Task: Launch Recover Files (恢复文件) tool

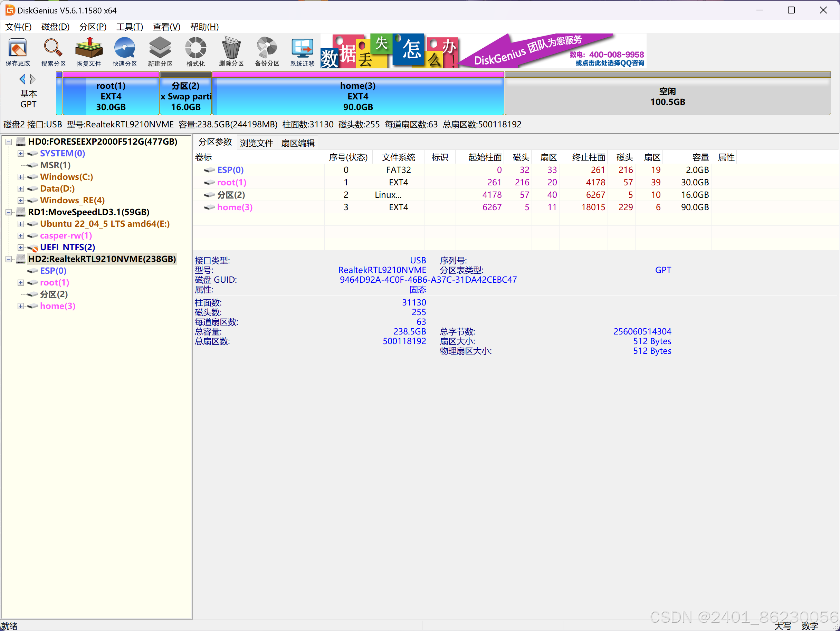Action: click(89, 52)
